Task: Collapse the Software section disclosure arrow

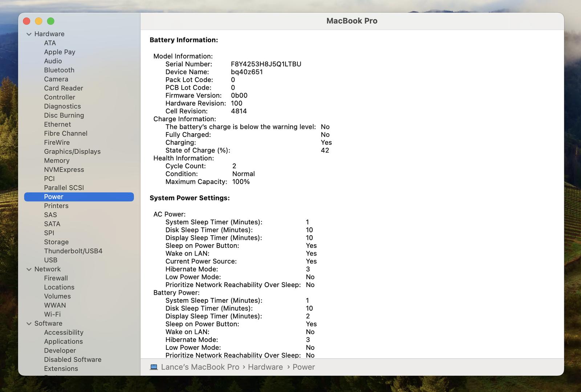Action: (29, 324)
